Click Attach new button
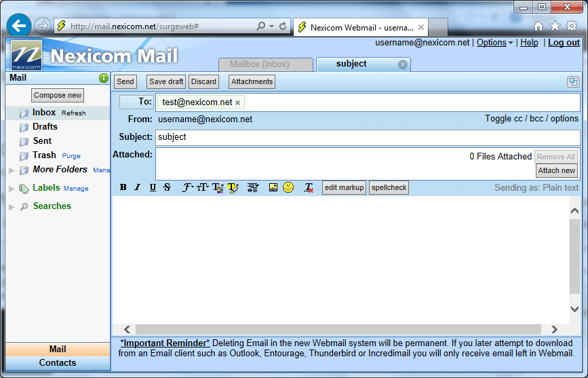Image resolution: width=588 pixels, height=378 pixels. coord(557,170)
